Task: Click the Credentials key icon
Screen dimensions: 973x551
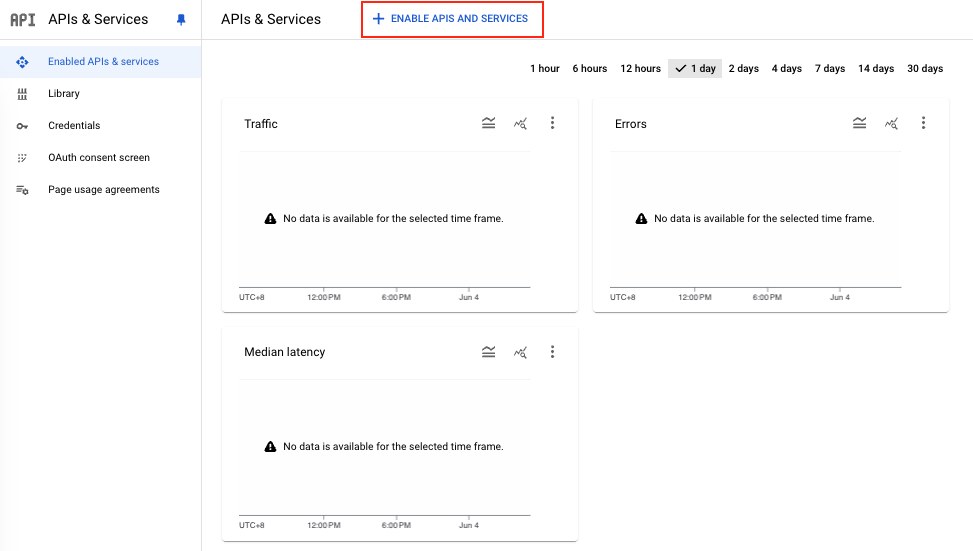Action: (x=22, y=126)
